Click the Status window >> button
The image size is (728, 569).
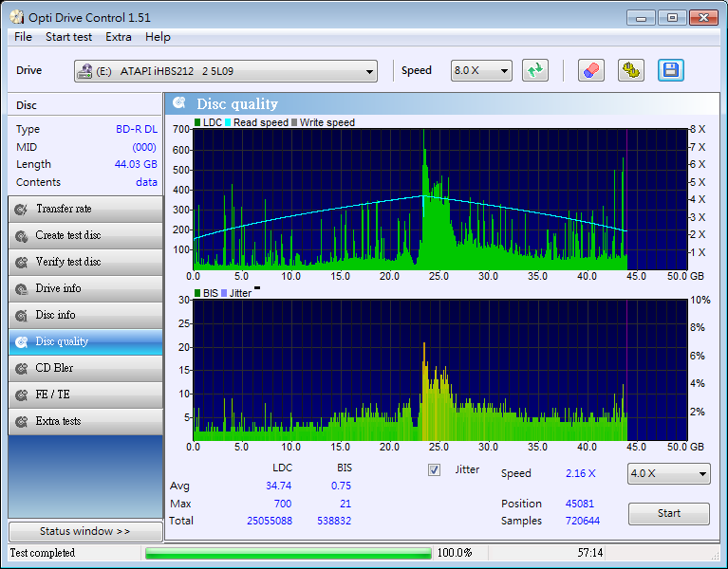click(x=84, y=531)
